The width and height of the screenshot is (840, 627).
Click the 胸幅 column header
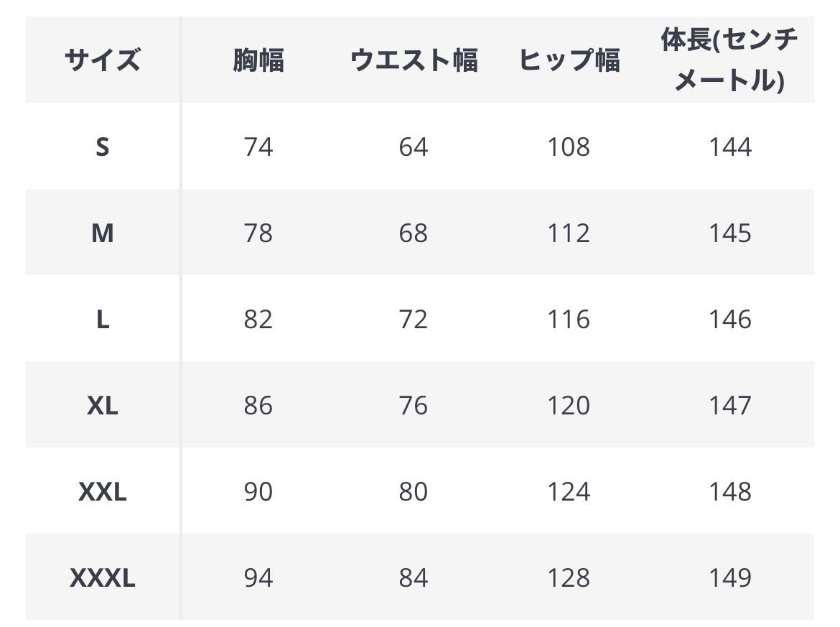[x=258, y=60]
